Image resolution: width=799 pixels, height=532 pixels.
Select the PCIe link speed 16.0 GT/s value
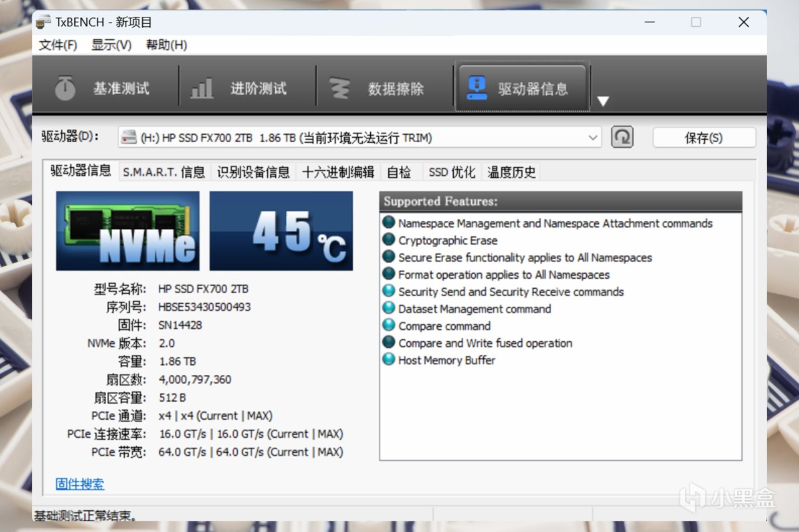pos(251,433)
